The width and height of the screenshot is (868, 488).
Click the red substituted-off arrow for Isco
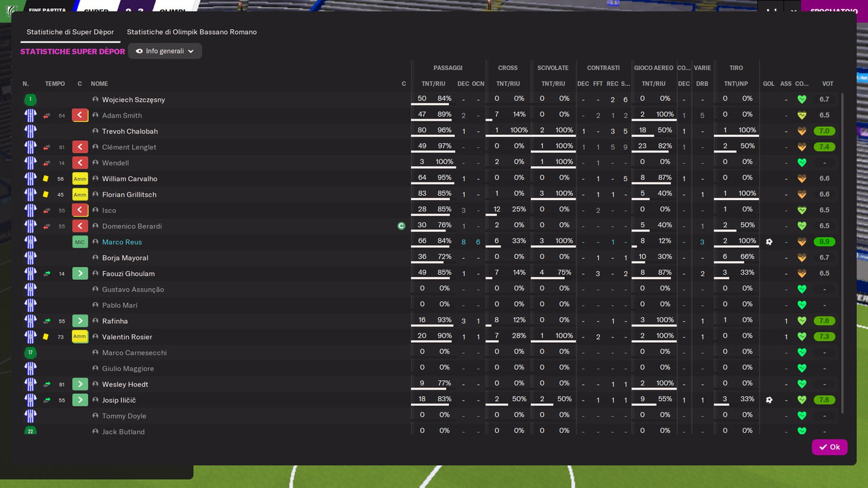click(x=81, y=210)
